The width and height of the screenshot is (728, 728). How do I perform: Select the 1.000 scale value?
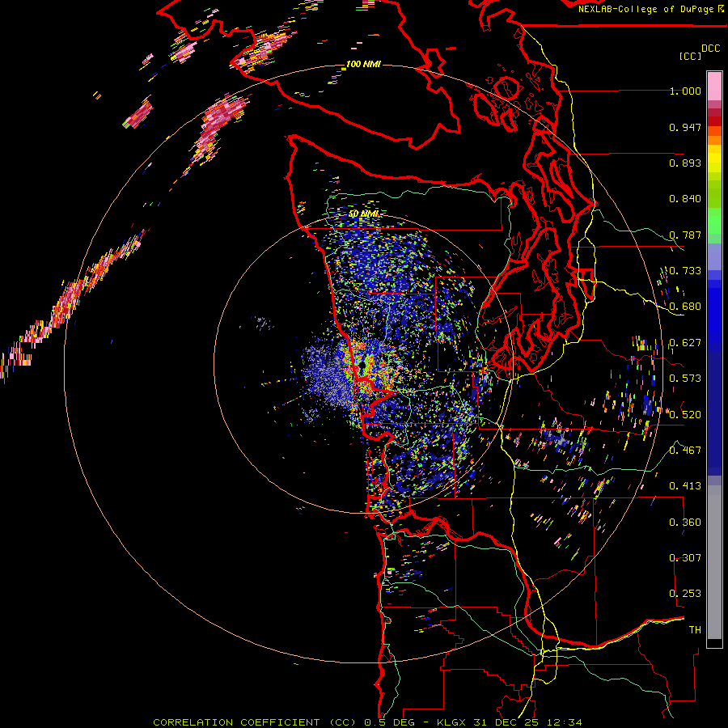[685, 91]
